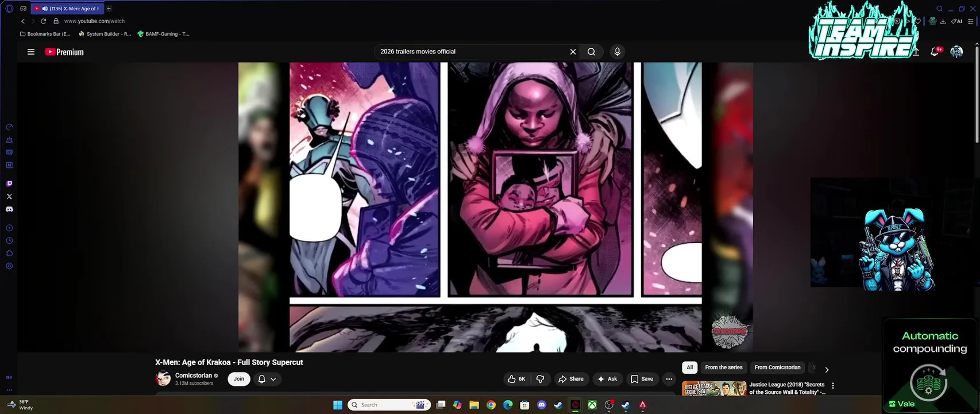Screen dimensions: 980x414
Task: Open the sidebar settings gear icon
Action: tap(9, 266)
